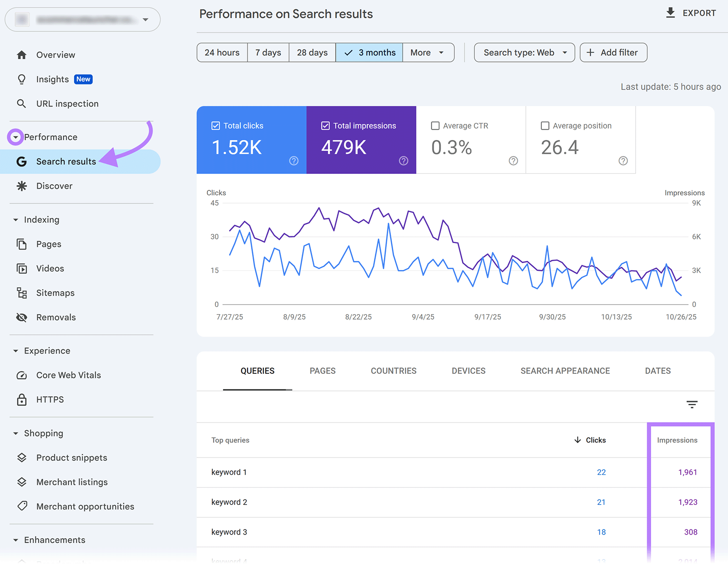The width and height of the screenshot is (728, 565).
Task: Enable the Average CTR checkbox
Action: [435, 125]
